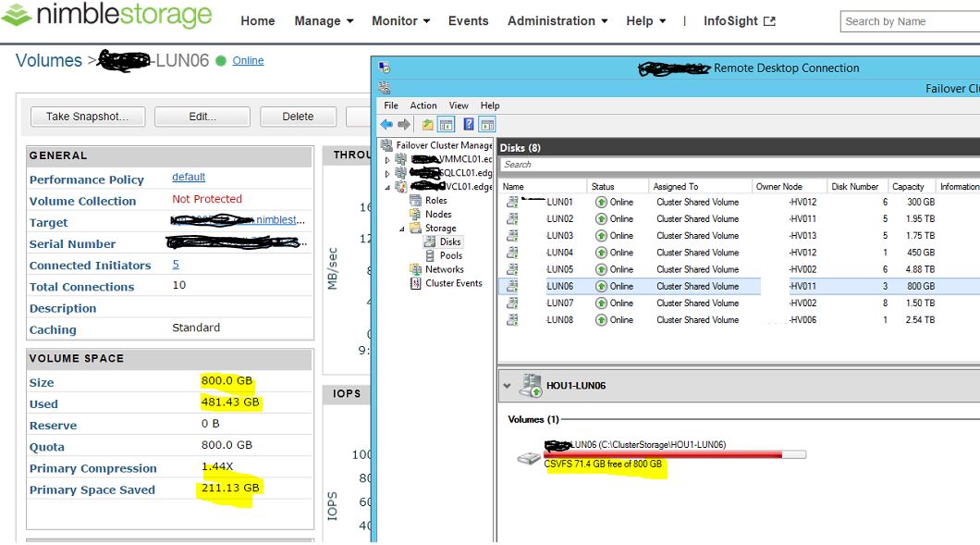The height and width of the screenshot is (545, 980).
Task: Toggle the Show/Hide Action Pane icon
Action: pyautogui.click(x=486, y=125)
